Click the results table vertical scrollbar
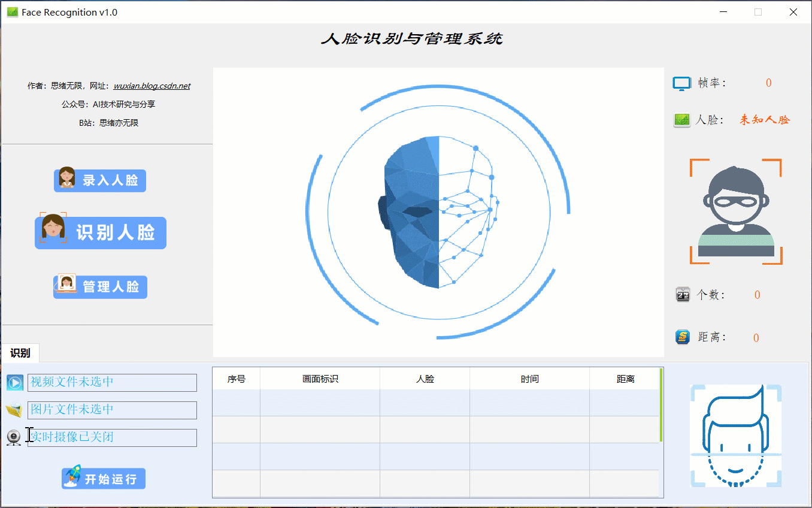 point(661,405)
